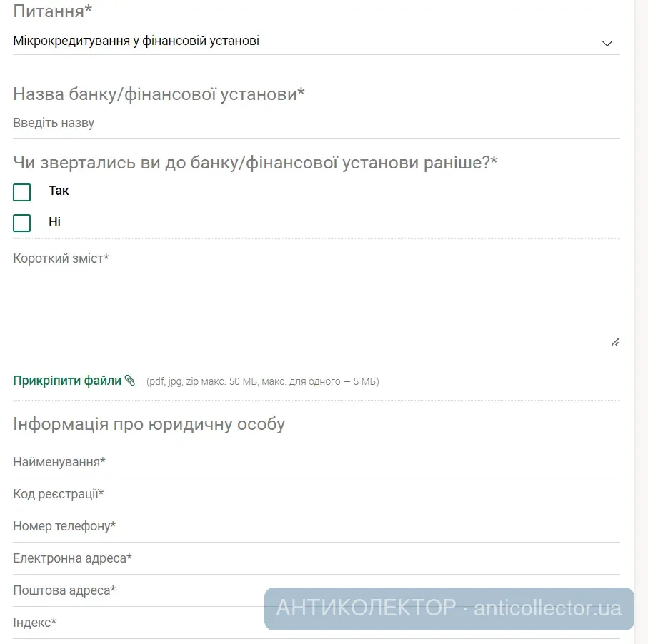Focus the Поштова адреса field
Image resolution: width=648 pixels, height=644 pixels.
[136, 590]
